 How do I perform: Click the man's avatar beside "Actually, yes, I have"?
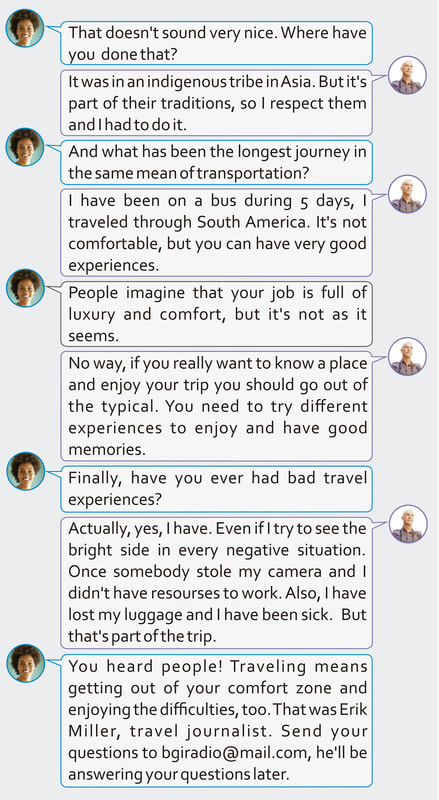tap(407, 524)
